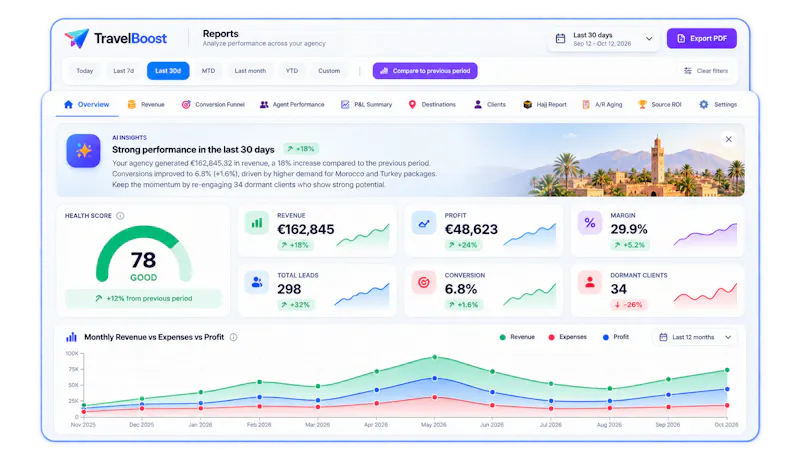Select the MTD period filter
The image size is (800, 450).
coord(208,71)
